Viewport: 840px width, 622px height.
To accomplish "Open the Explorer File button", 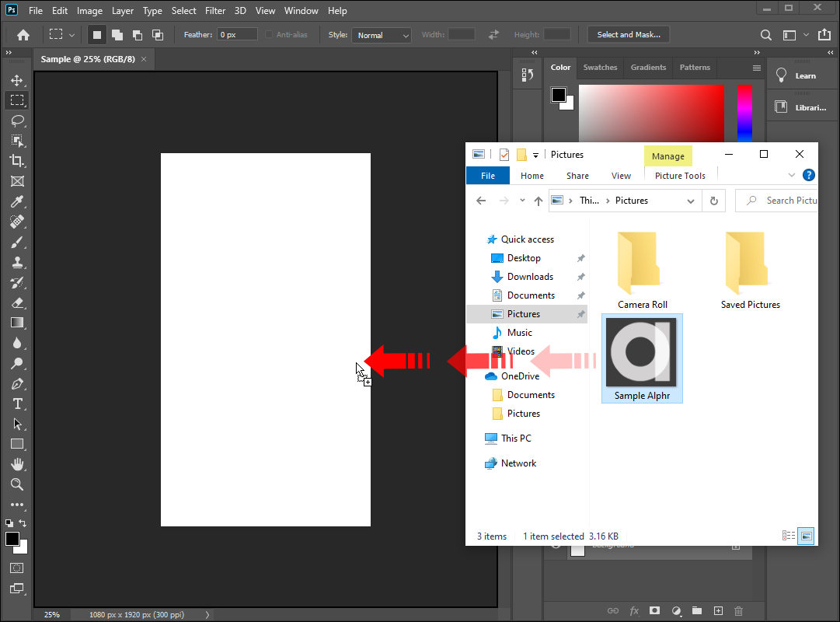I will coord(487,176).
